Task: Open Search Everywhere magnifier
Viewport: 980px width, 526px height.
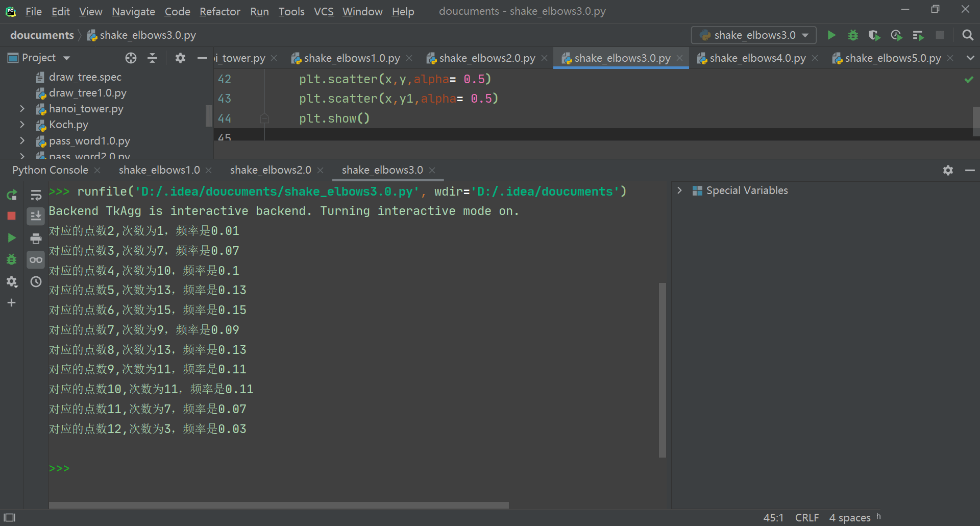Action: coord(967,35)
